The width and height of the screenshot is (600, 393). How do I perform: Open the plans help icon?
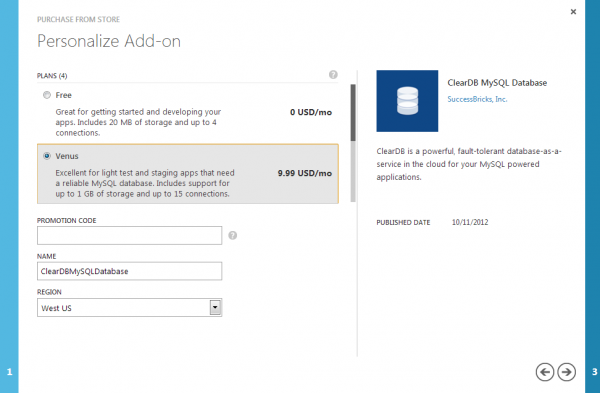point(333,75)
